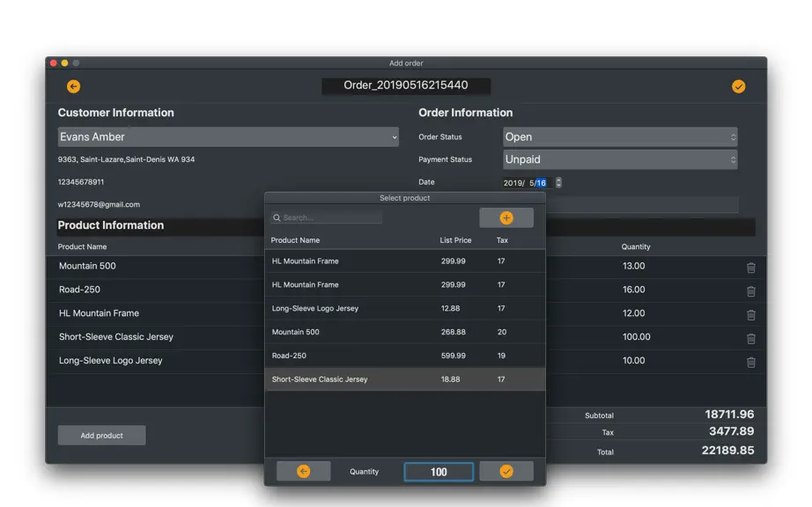812x507 pixels.
Task: Click the Order_20190516215440 name field
Action: 406,86
